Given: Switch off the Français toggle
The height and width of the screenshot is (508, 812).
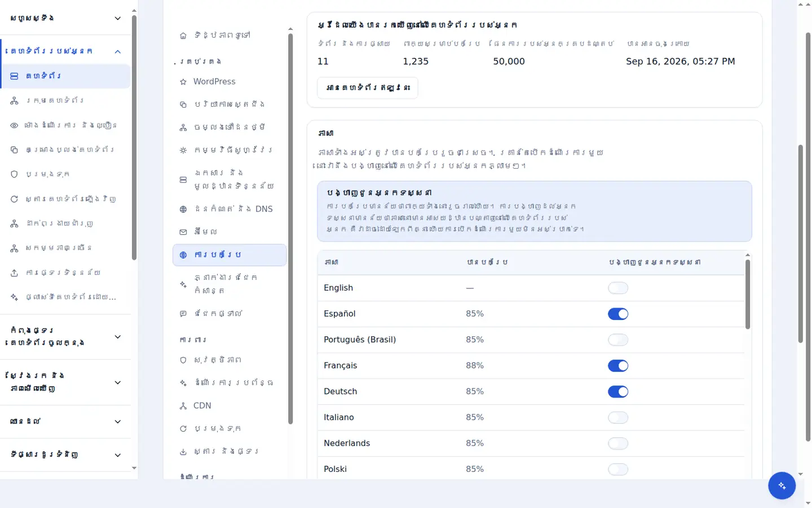Looking at the screenshot, I should point(618,366).
